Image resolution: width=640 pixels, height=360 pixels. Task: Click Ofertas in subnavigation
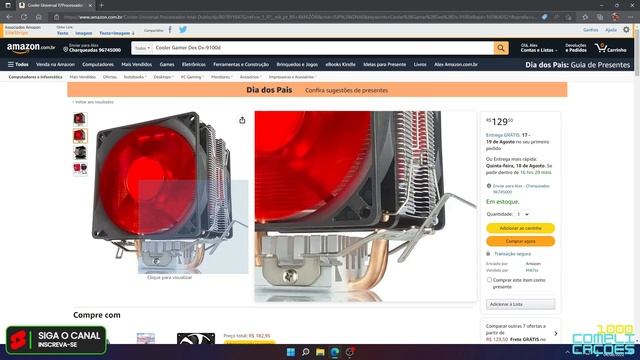point(109,77)
